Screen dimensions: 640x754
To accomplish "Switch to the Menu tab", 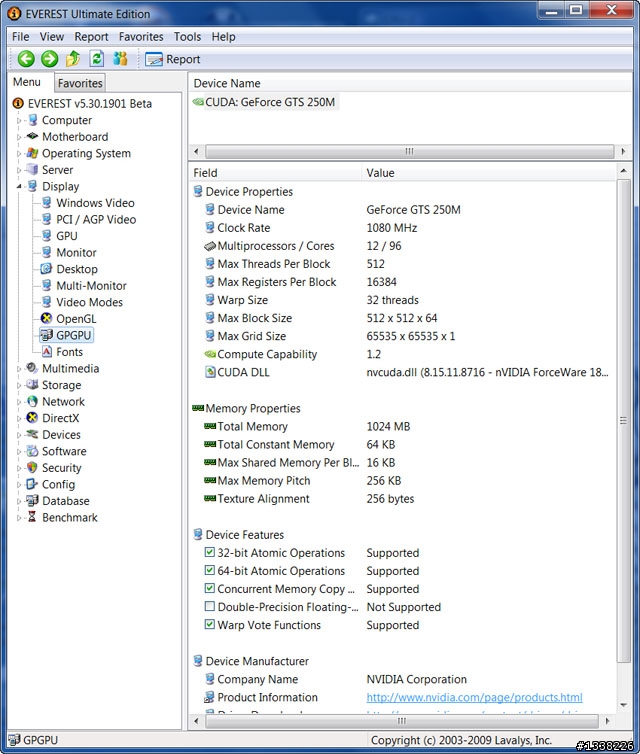I will [x=26, y=82].
